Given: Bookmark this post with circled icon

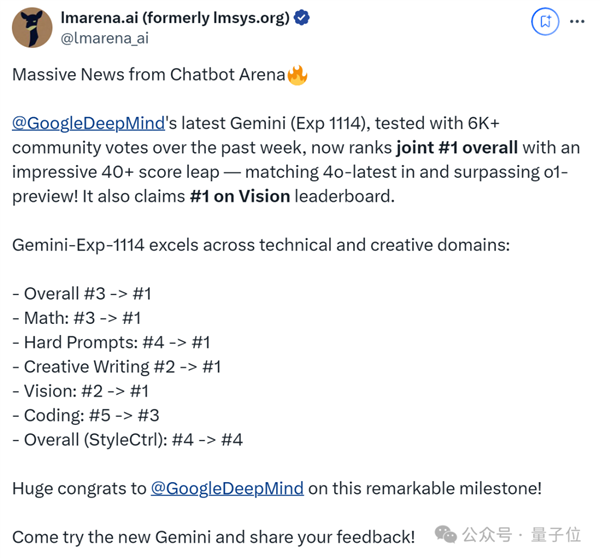Looking at the screenshot, I should click(x=545, y=21).
